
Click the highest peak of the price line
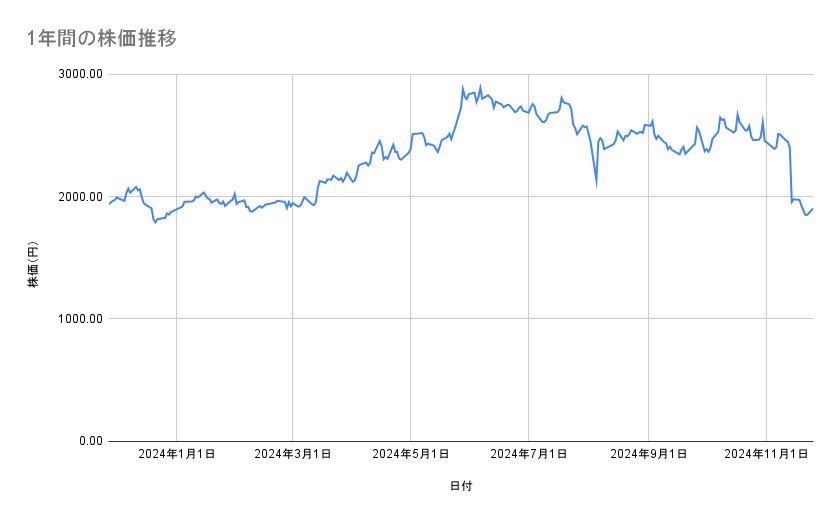click(463, 87)
